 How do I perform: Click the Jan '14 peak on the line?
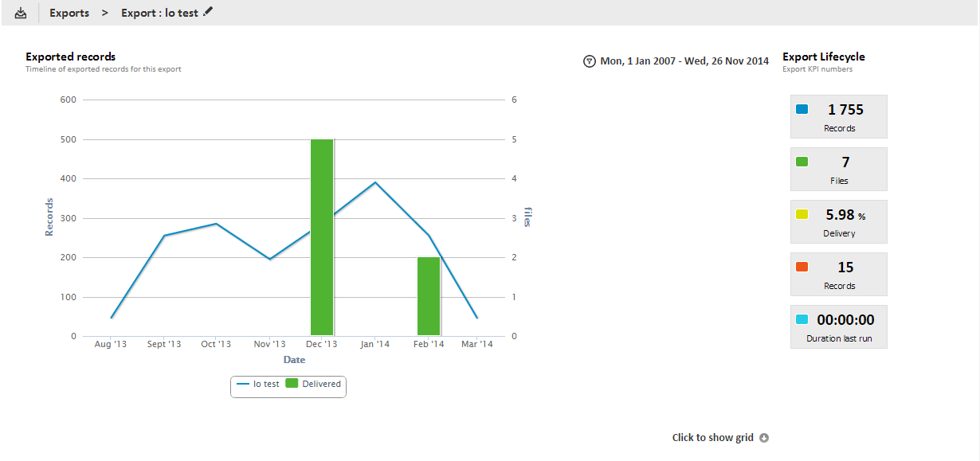pyautogui.click(x=375, y=182)
